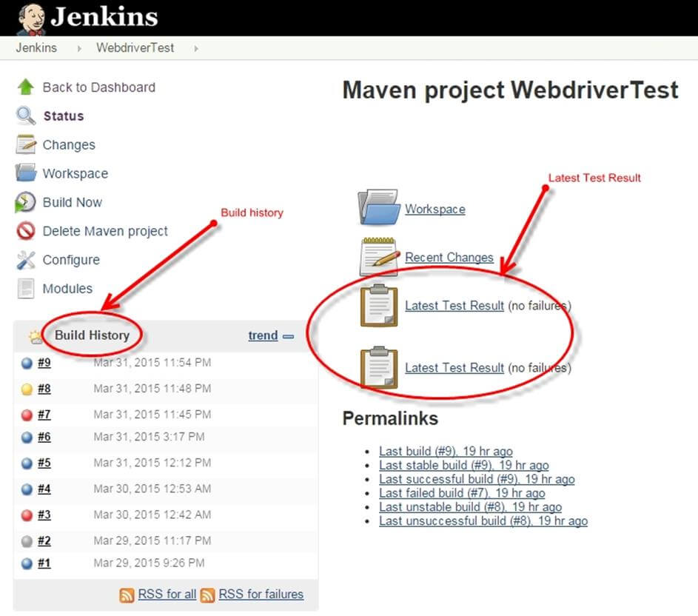The width and height of the screenshot is (698, 616).
Task: Expand the breadcrumb arrow after WebdriverTest
Action: (x=196, y=48)
